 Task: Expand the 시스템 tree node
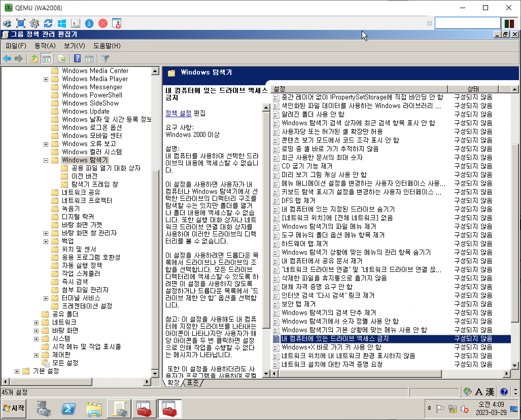pyautogui.click(x=36, y=339)
